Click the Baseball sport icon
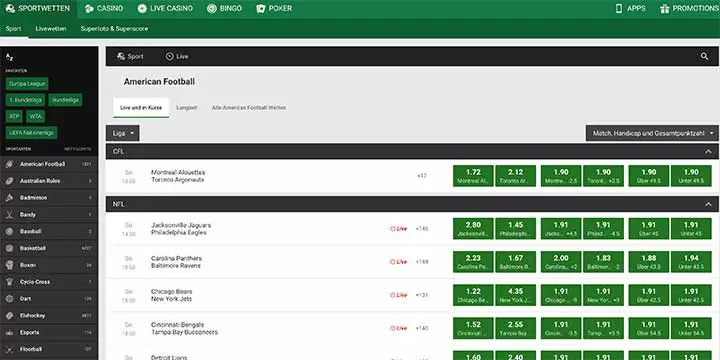Screen dimensions: 720x360 click(x=9, y=231)
